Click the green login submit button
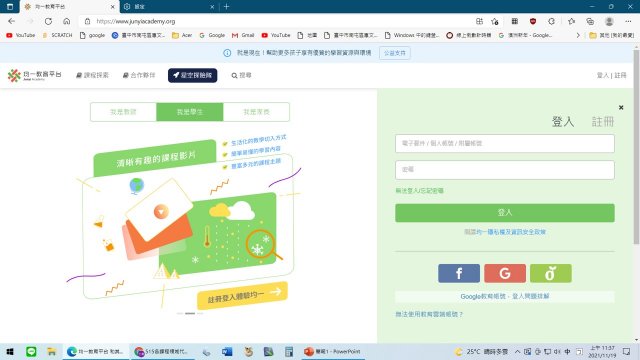 [x=505, y=213]
